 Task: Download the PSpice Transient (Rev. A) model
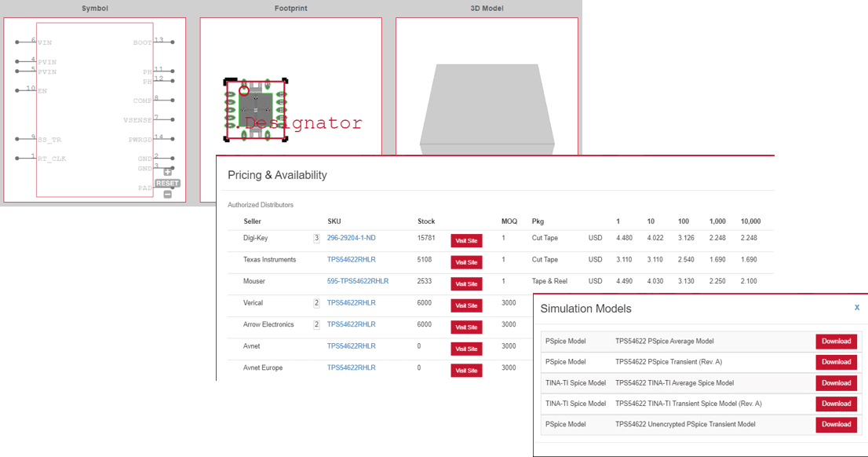click(835, 361)
